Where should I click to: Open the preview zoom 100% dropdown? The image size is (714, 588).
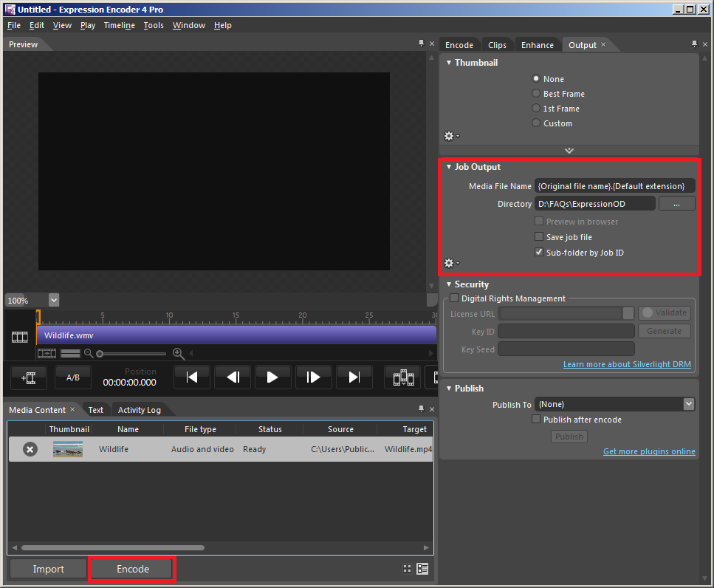[x=53, y=300]
